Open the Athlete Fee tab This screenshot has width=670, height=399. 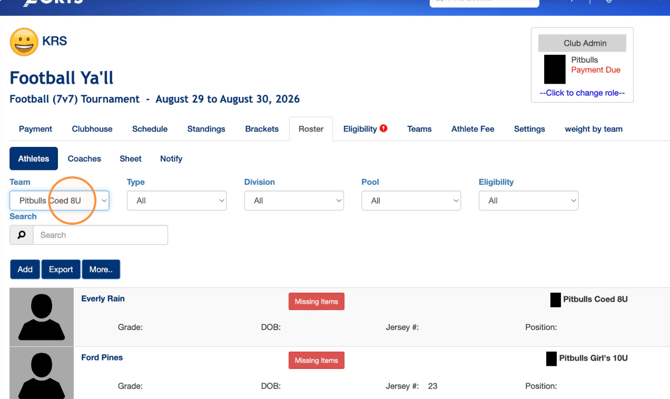click(473, 129)
